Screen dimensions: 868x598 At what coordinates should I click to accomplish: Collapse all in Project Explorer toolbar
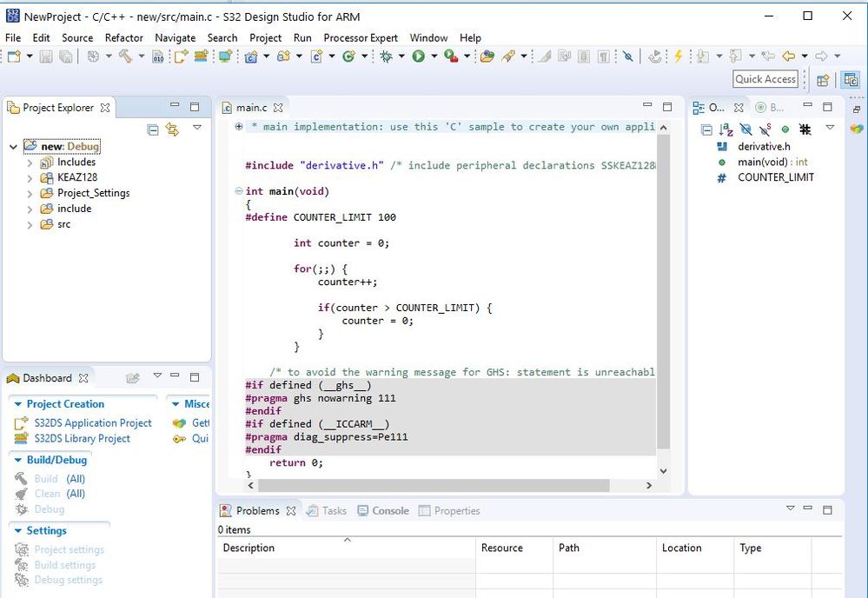153,130
